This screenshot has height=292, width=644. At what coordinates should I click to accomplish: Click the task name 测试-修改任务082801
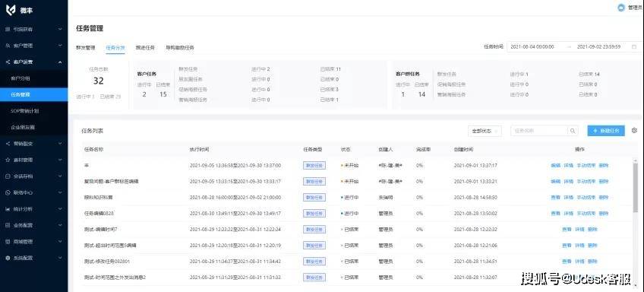tap(107, 262)
